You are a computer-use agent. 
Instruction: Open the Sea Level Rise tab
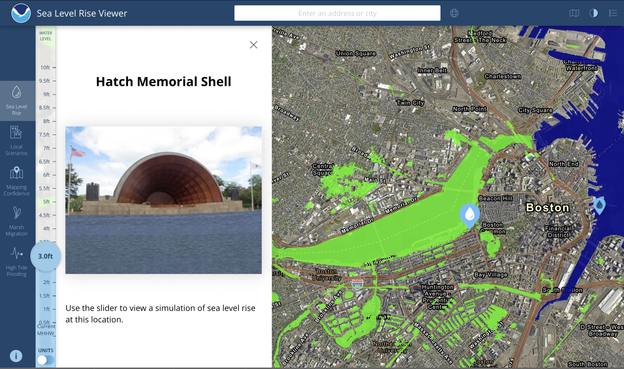pos(17,101)
